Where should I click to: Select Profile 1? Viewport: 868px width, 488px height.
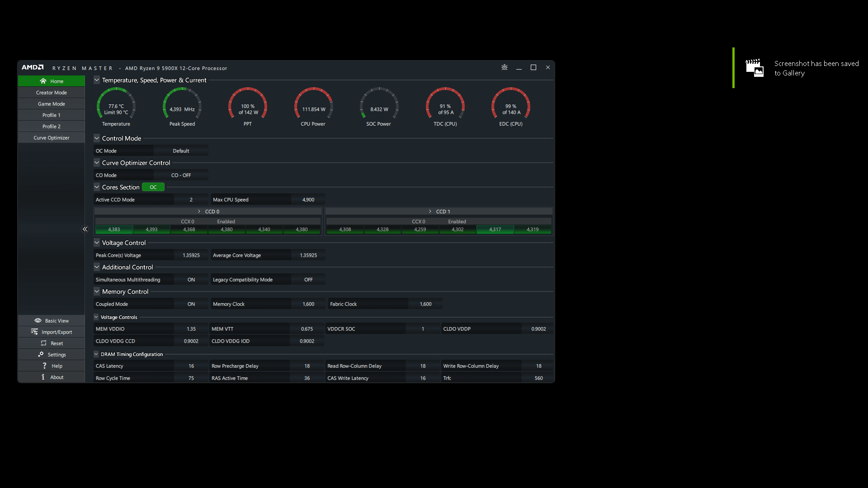[x=52, y=115]
